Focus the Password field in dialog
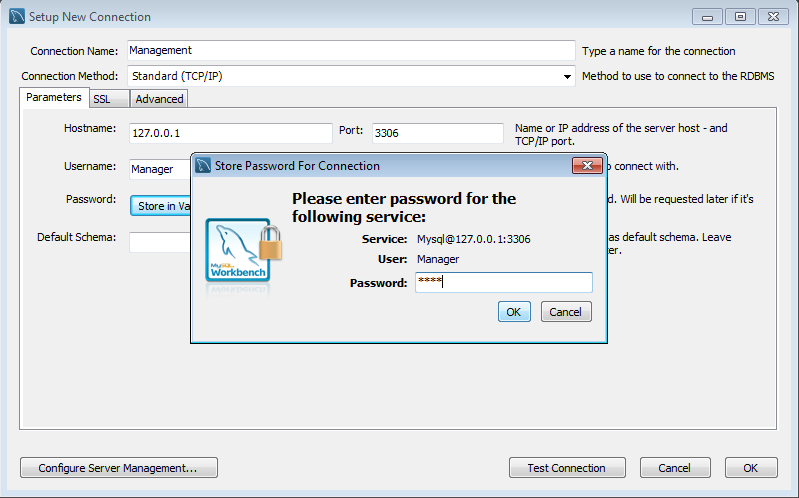 pos(503,282)
